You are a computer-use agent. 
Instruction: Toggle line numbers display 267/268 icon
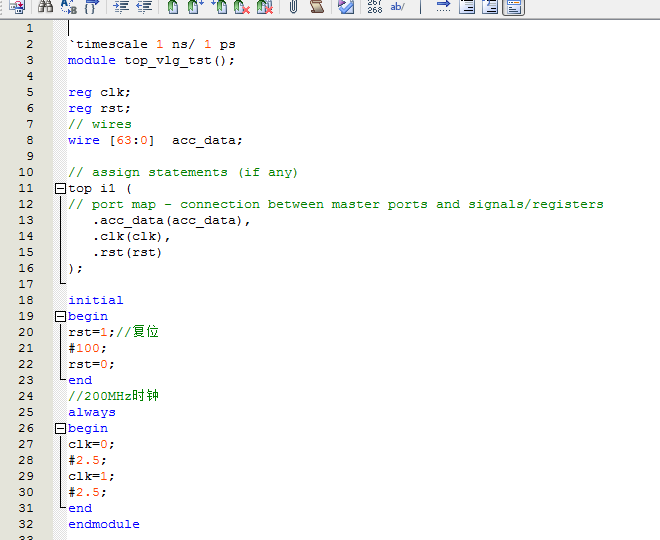point(374,6)
